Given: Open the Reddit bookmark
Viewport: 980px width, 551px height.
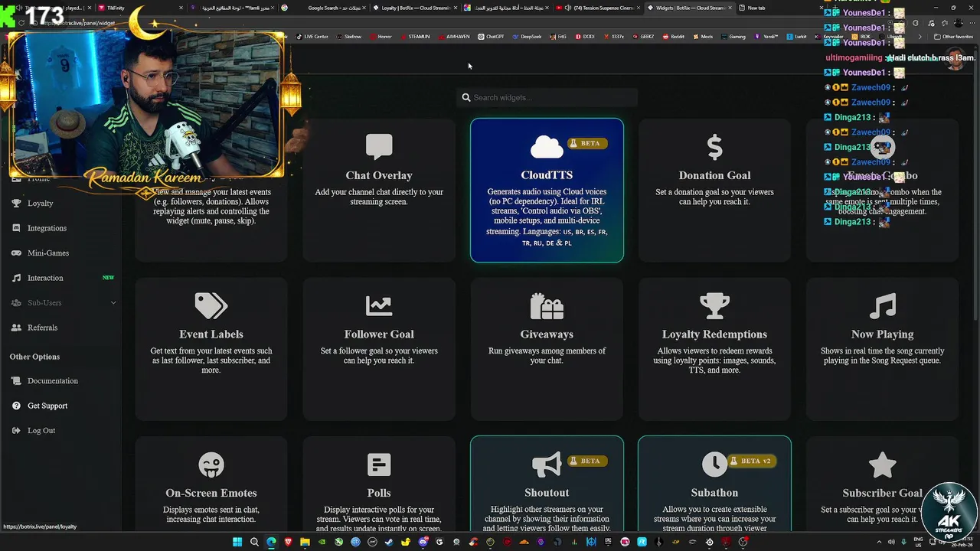Looking at the screenshot, I should [x=674, y=37].
